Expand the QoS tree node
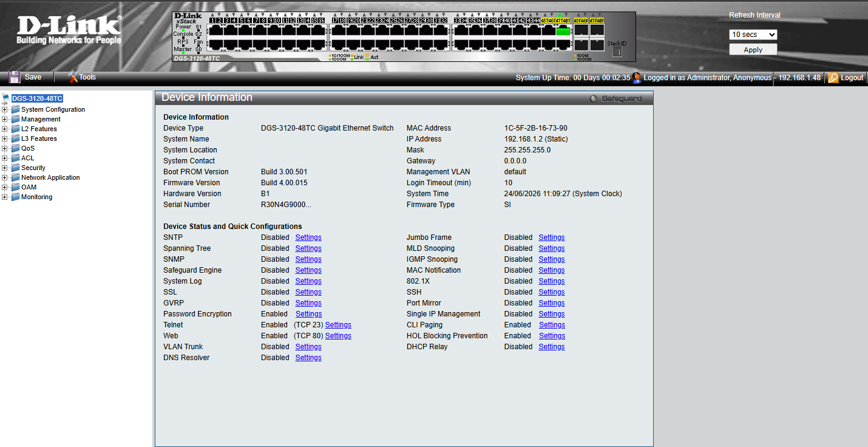 pos(5,149)
